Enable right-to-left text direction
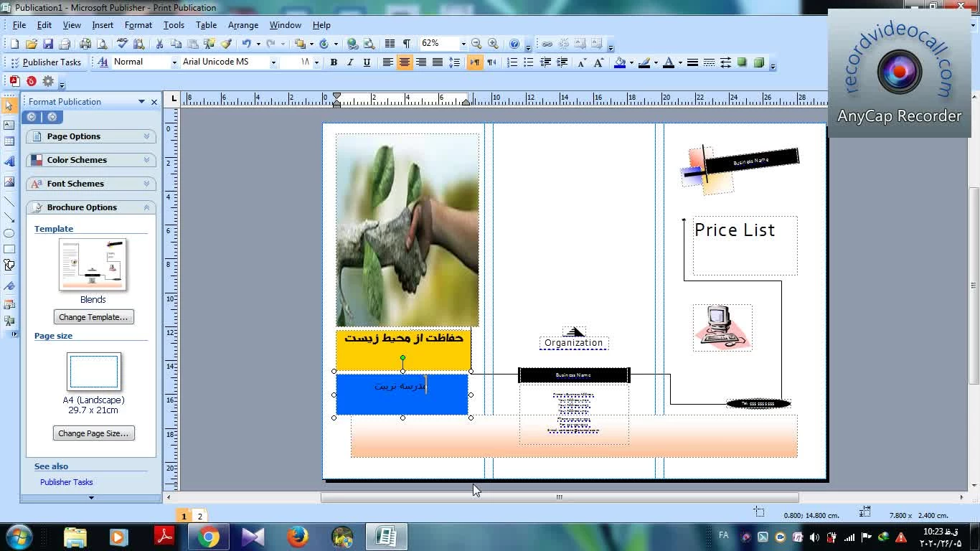980x551 pixels. point(491,62)
